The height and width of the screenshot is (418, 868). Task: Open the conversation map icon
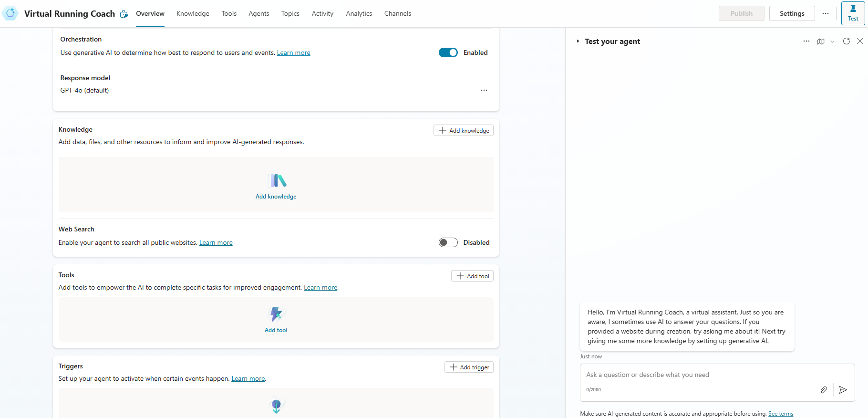tap(820, 42)
